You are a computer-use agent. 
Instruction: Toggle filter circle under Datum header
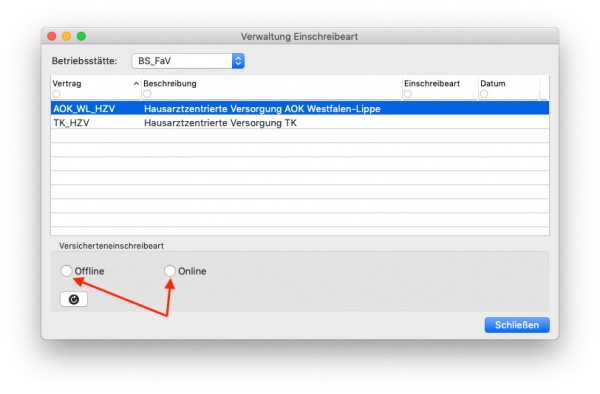484,94
